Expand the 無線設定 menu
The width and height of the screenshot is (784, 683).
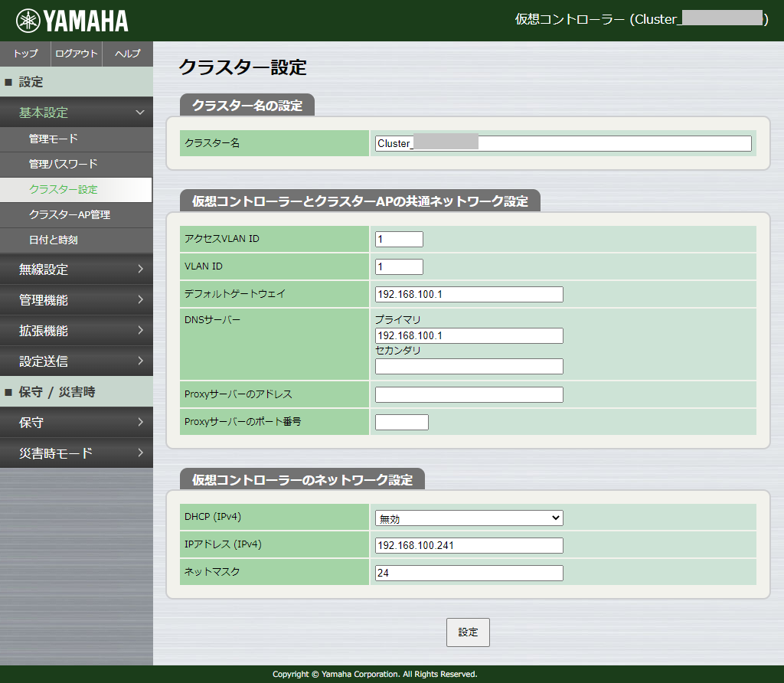(x=77, y=270)
